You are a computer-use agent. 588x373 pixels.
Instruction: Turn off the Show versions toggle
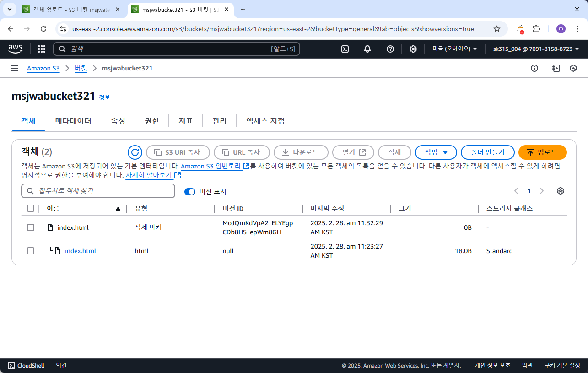[190, 191]
